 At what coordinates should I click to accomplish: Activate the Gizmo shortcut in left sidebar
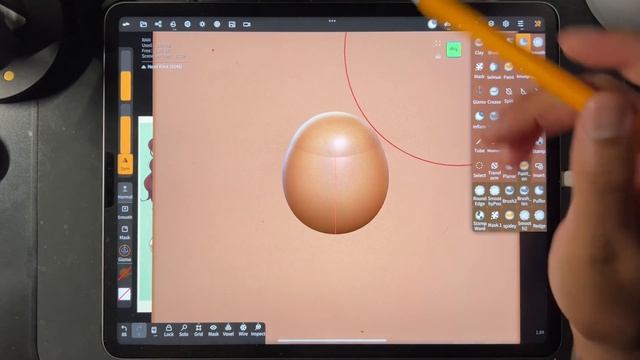point(125,253)
